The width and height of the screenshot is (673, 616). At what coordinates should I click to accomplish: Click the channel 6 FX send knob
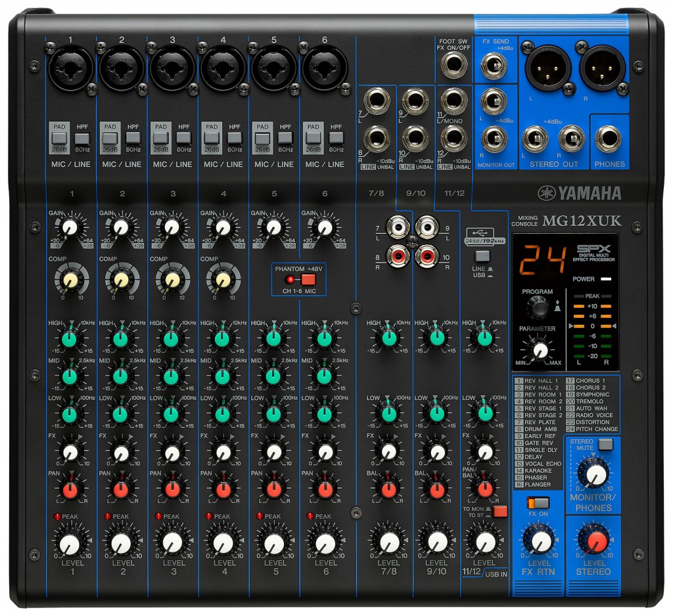pyautogui.click(x=325, y=452)
